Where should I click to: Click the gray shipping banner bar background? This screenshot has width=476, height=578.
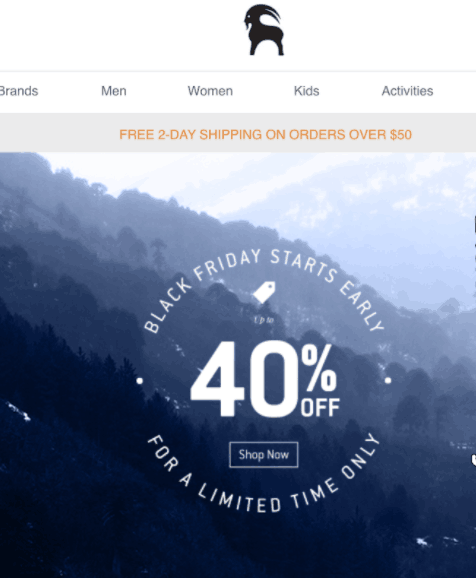pos(59,133)
